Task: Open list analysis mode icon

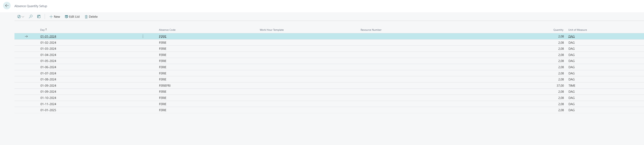Action: pyautogui.click(x=39, y=17)
